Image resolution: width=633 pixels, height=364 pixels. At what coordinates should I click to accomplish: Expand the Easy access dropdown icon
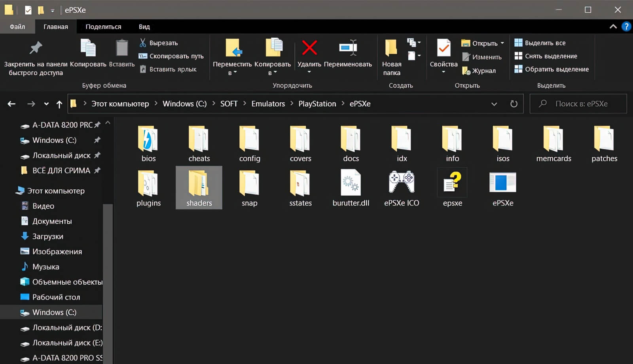(414, 56)
